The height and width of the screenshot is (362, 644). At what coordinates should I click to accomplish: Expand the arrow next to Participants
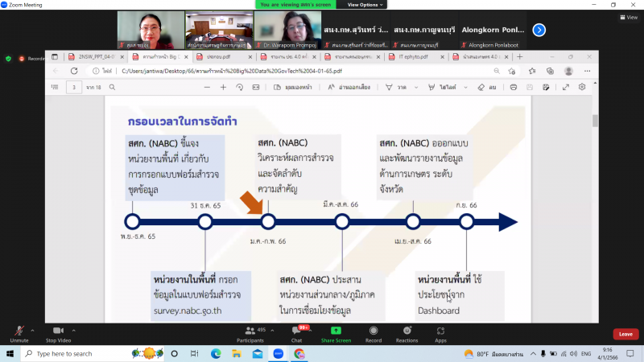(x=272, y=331)
